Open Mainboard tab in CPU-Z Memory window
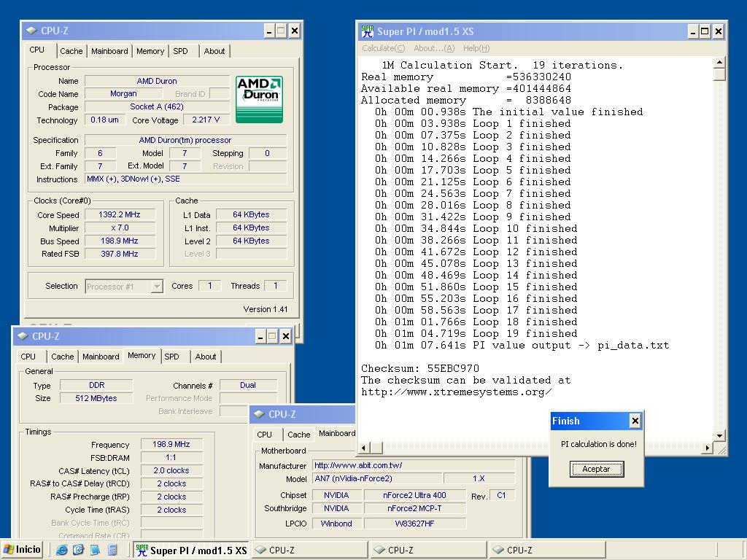Image resolution: width=747 pixels, height=560 pixels. click(101, 357)
